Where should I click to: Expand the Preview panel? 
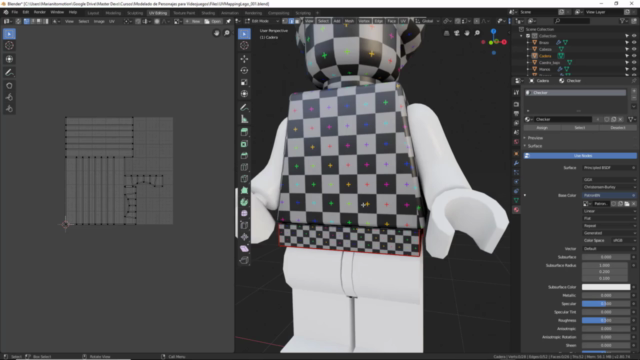coord(535,138)
